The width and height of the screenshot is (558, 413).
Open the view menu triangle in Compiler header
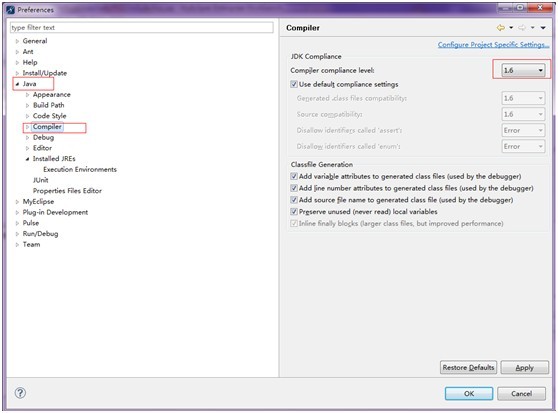tap(543, 28)
